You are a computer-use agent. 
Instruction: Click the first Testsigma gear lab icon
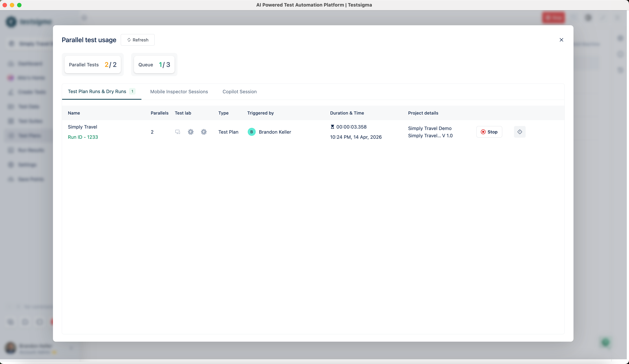[x=191, y=132]
